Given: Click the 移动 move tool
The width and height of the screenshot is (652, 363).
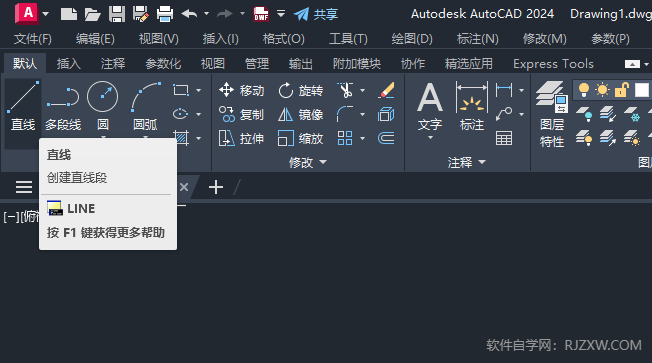Looking at the screenshot, I should coord(241,90).
